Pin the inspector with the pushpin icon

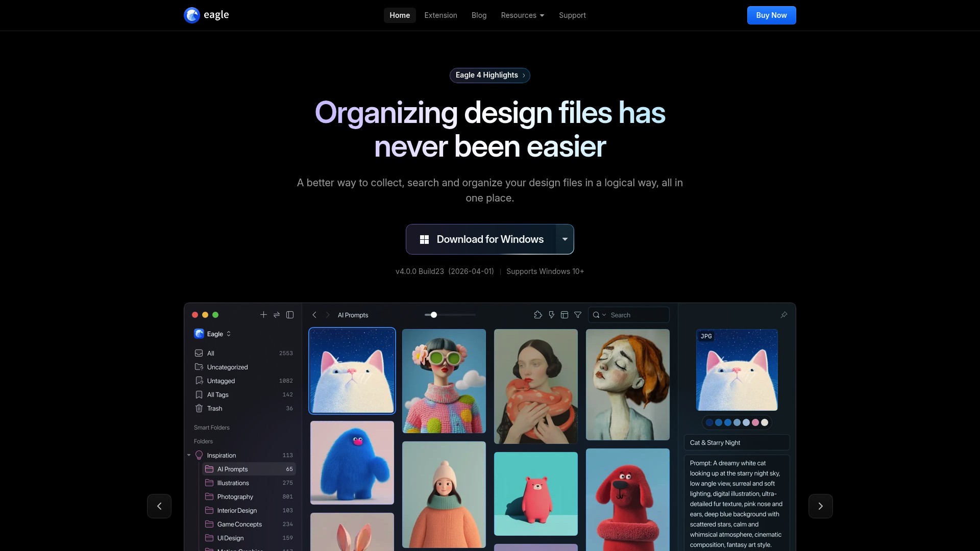click(x=784, y=315)
